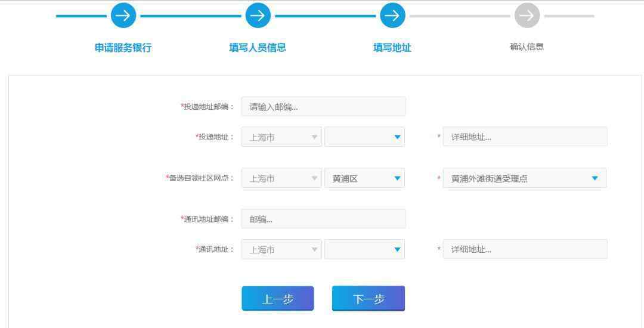The height and width of the screenshot is (328, 644).
Task: Open the 上海市 city dropdown for 通讯地址
Action: click(x=281, y=249)
